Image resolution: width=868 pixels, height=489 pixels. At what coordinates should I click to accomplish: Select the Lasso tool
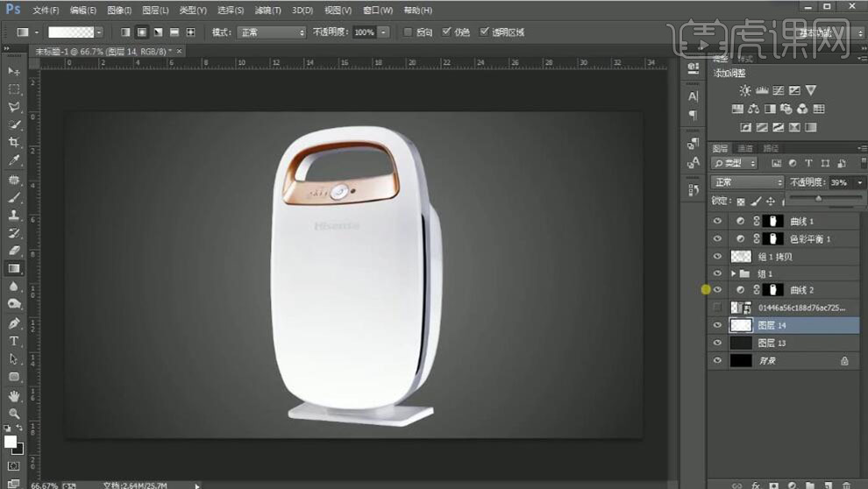click(x=14, y=107)
